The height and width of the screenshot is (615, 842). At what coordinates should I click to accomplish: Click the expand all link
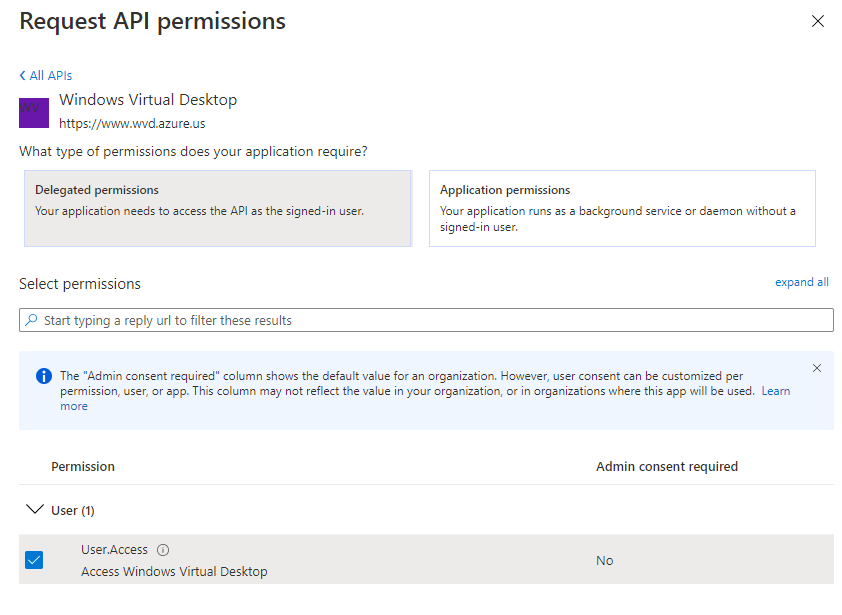point(801,282)
